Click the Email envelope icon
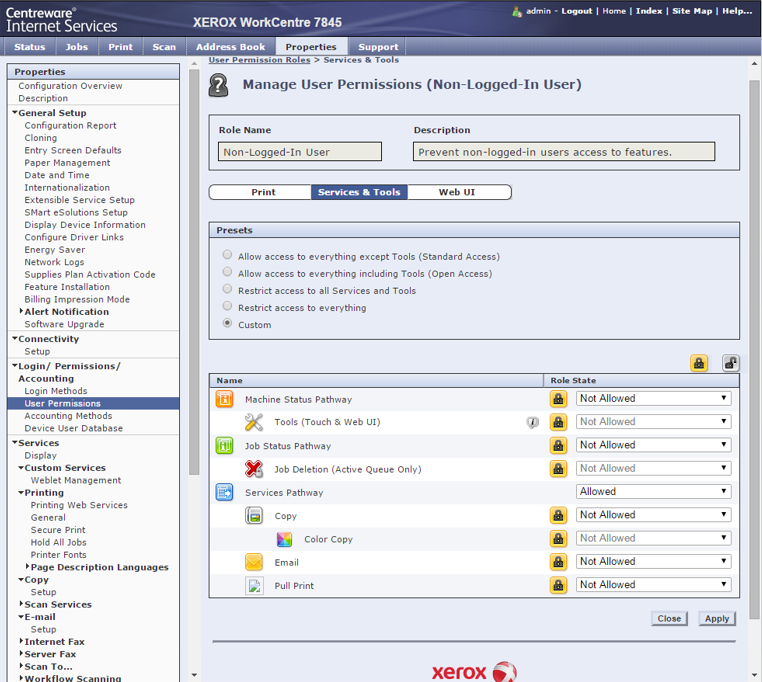 (x=254, y=562)
